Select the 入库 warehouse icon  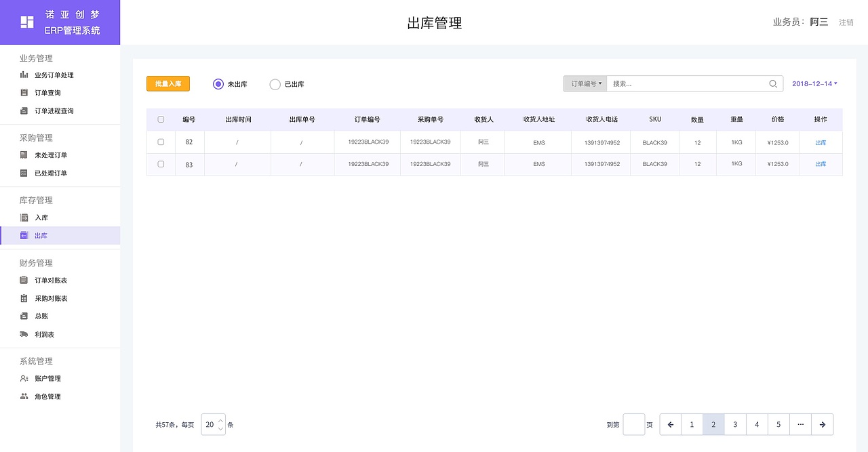pyautogui.click(x=24, y=217)
